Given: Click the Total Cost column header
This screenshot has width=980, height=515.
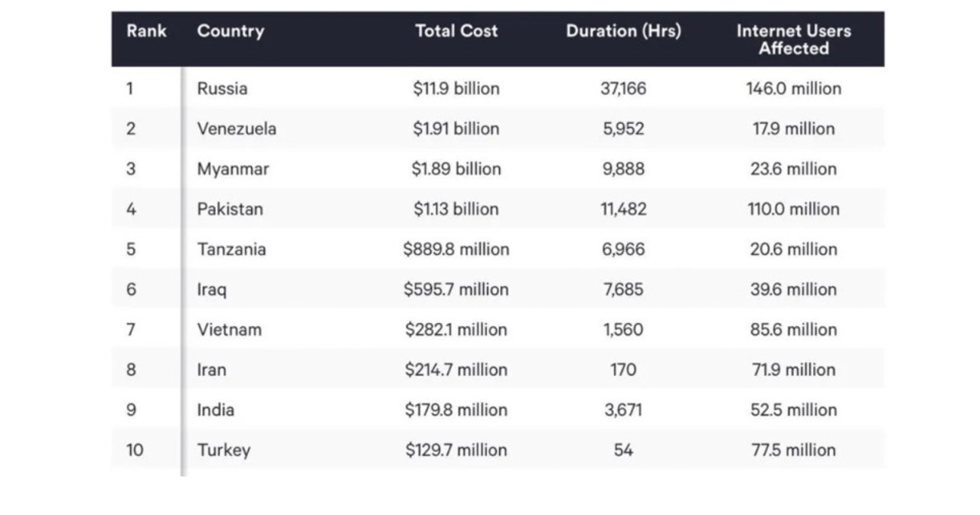Looking at the screenshot, I should (456, 31).
